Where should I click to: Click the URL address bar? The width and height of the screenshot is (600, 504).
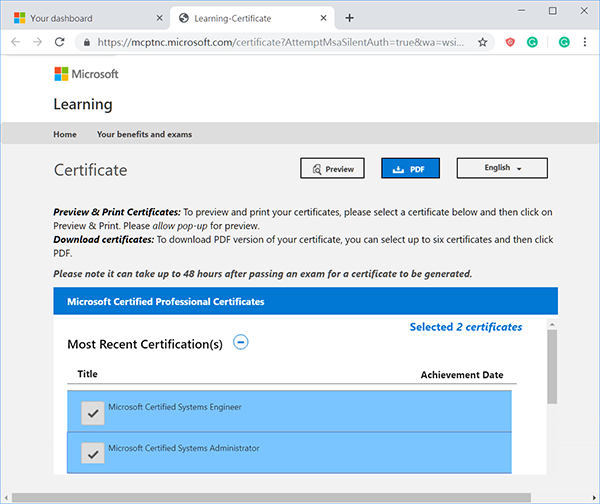click(x=280, y=42)
